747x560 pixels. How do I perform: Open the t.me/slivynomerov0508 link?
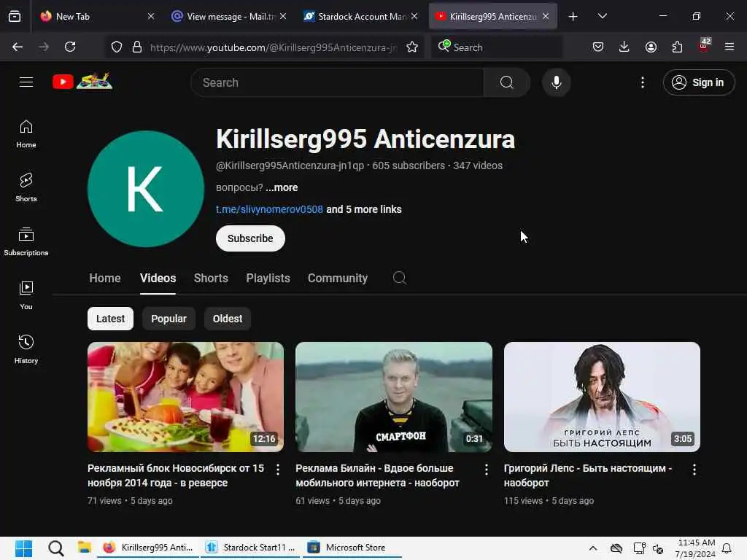pos(269,209)
